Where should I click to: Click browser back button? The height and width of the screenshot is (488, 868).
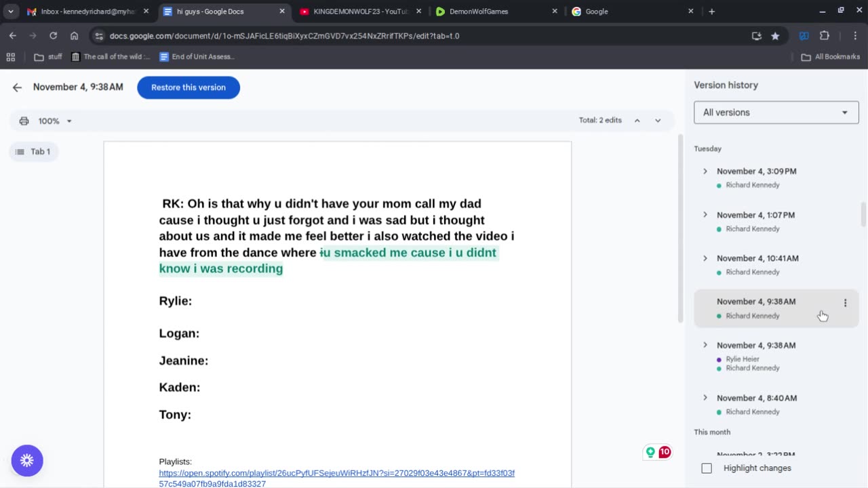pos(13,36)
